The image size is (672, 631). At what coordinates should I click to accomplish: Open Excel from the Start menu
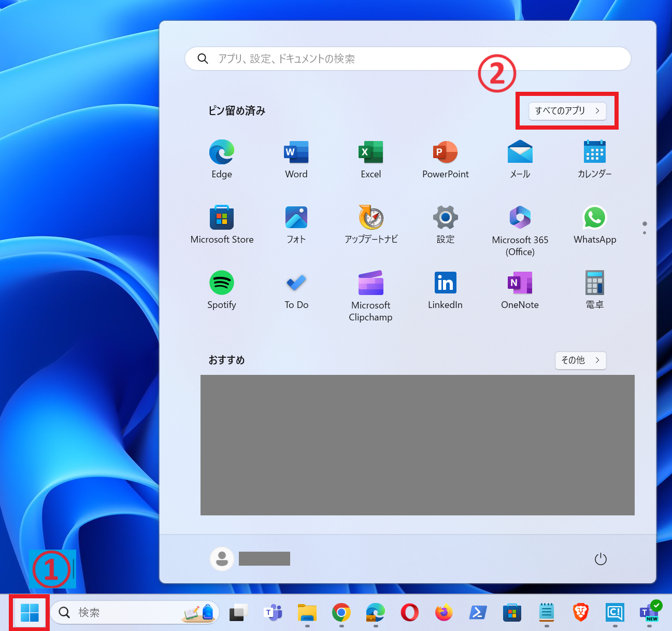click(371, 159)
